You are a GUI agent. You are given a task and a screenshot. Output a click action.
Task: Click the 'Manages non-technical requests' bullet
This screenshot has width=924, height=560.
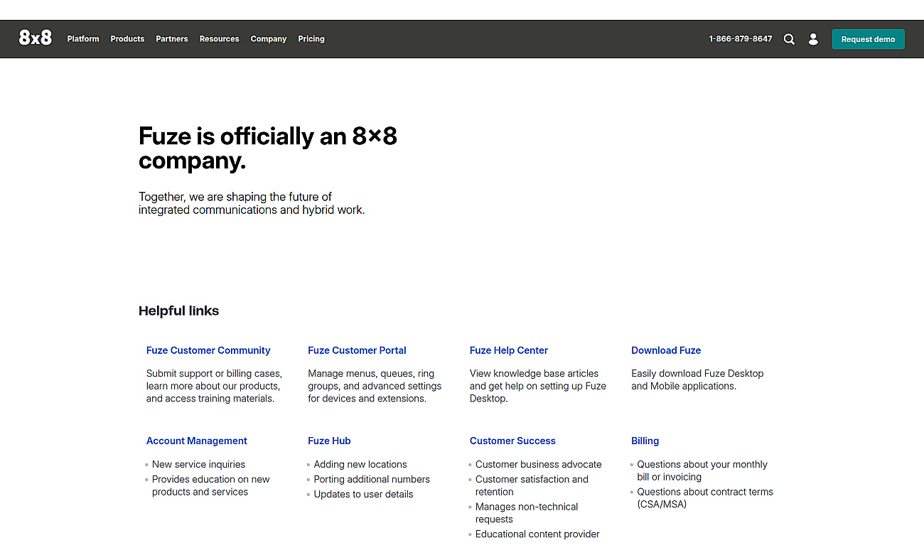click(527, 513)
